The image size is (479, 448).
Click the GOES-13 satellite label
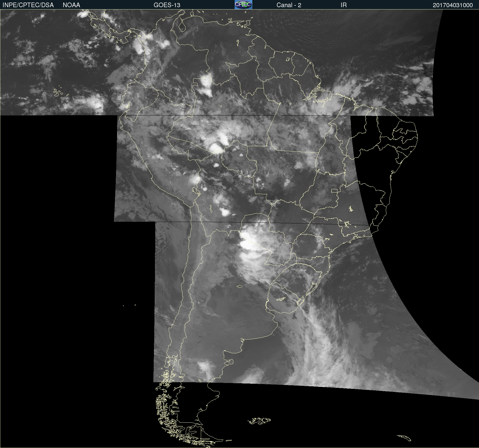tap(167, 5)
